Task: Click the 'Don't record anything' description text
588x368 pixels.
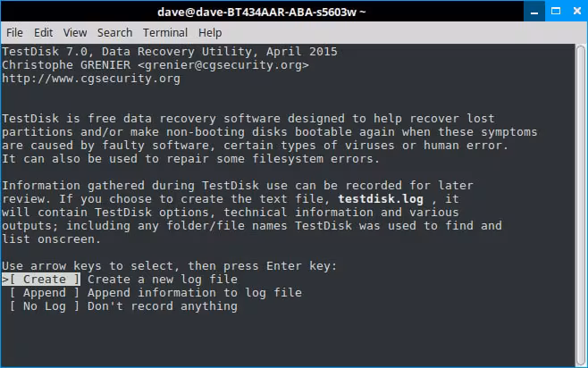Action: click(x=162, y=306)
